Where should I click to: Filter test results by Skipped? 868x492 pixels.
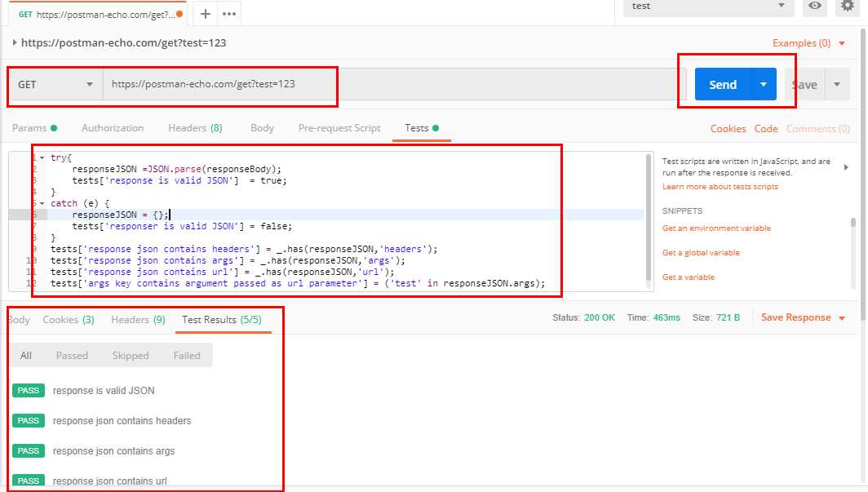[x=131, y=355]
